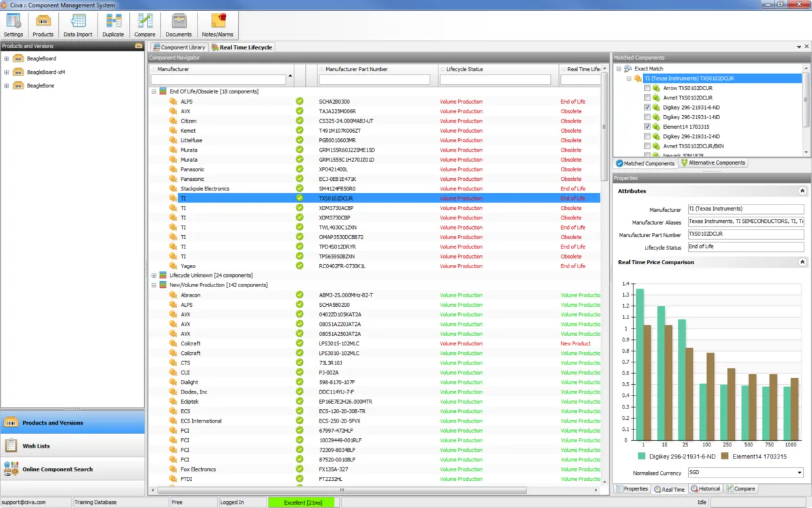Image resolution: width=812 pixels, height=508 pixels.
Task: Click the Manufacturer Part Number filter field
Action: click(x=374, y=80)
